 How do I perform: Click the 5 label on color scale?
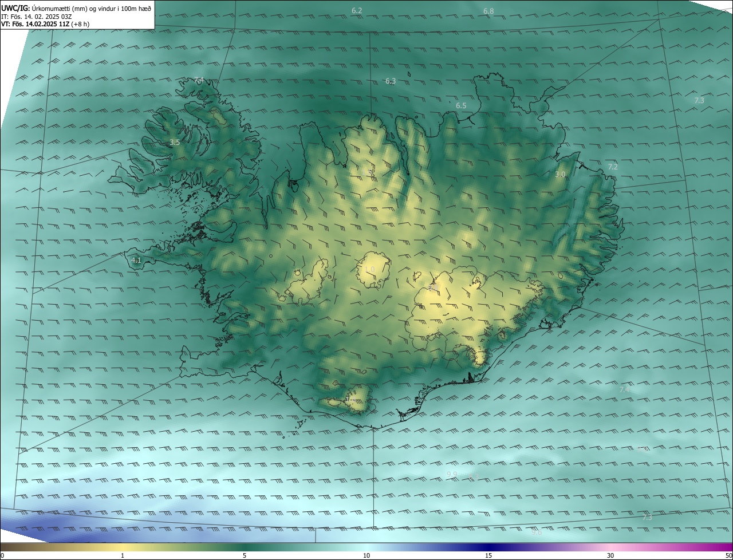tap(245, 556)
